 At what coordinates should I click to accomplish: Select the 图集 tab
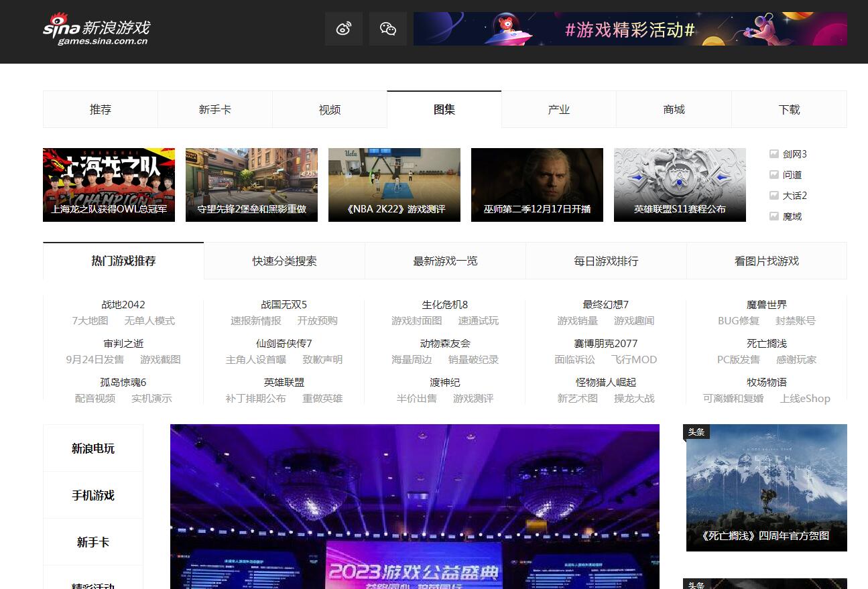pyautogui.click(x=444, y=109)
